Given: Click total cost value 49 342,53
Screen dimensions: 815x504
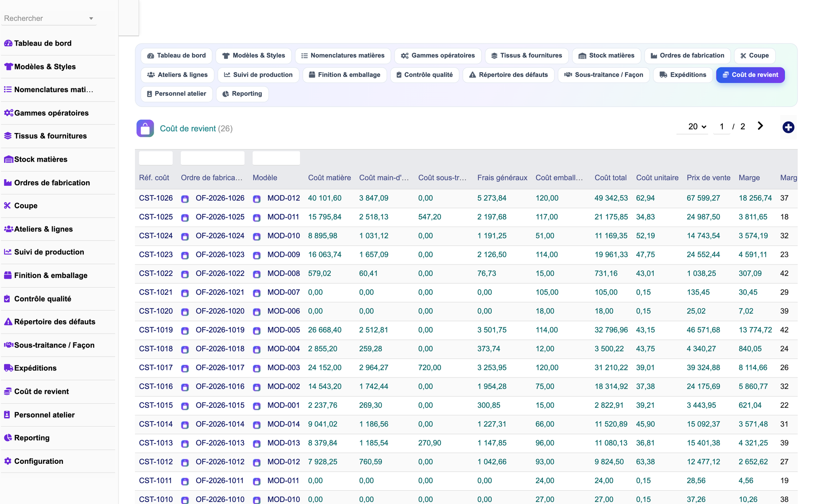Looking at the screenshot, I should click(611, 198).
